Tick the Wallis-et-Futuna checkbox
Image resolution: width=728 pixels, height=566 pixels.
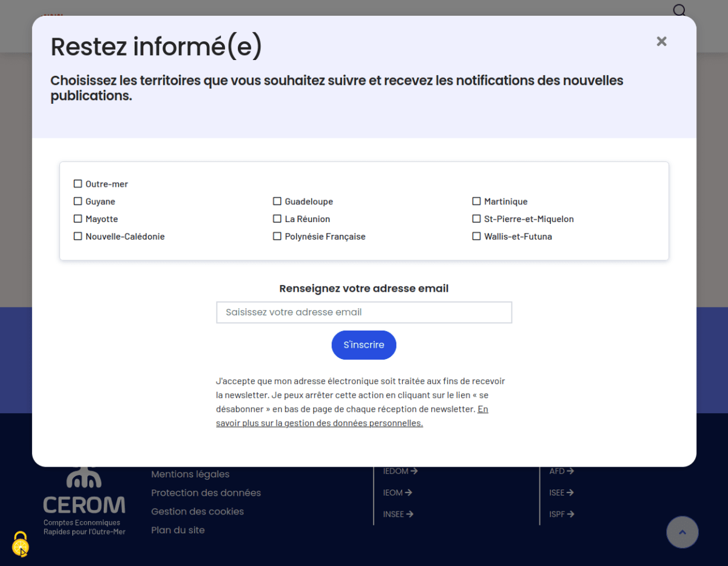click(476, 237)
